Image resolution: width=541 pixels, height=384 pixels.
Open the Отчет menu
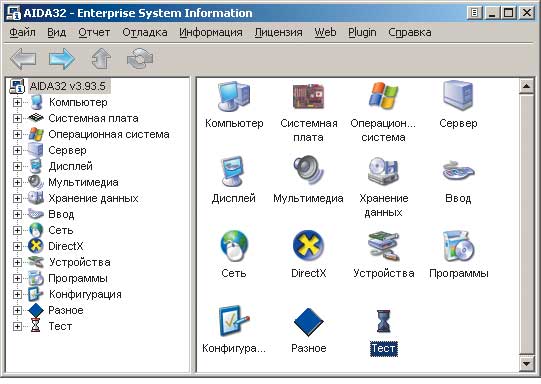(94, 32)
